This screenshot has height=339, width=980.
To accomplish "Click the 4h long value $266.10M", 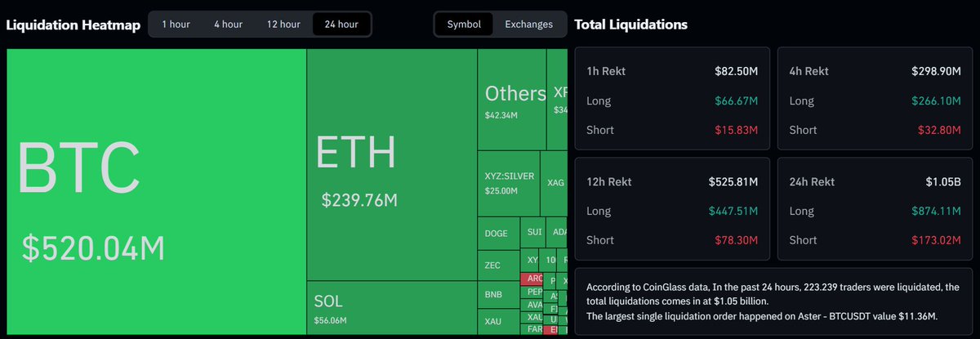I will 937,101.
